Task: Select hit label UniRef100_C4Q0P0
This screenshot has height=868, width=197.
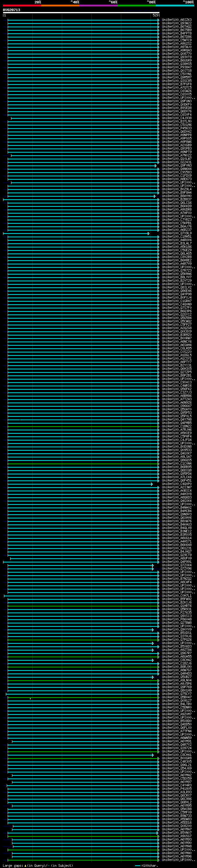Action: coord(176,484)
